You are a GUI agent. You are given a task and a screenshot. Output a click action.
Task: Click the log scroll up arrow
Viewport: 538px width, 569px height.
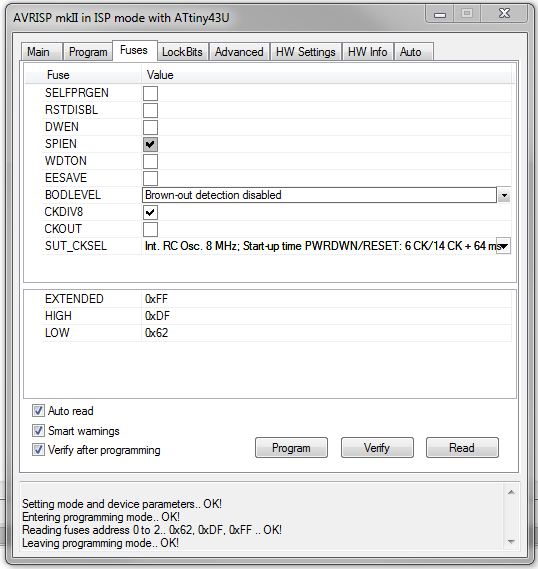click(511, 492)
